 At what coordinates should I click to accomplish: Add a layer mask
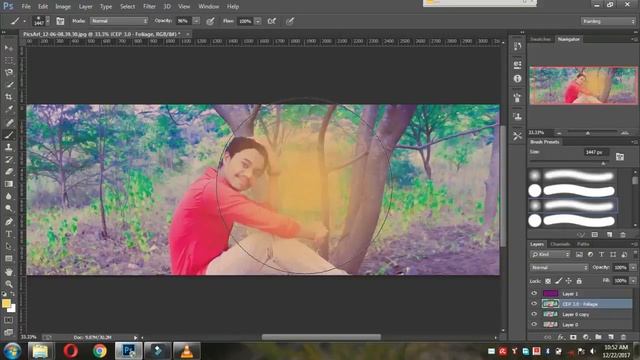point(573,337)
